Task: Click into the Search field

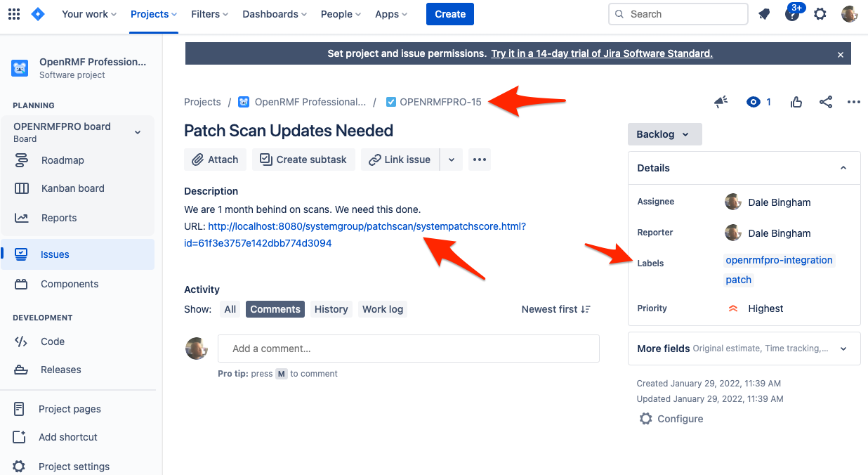Action: coord(678,14)
